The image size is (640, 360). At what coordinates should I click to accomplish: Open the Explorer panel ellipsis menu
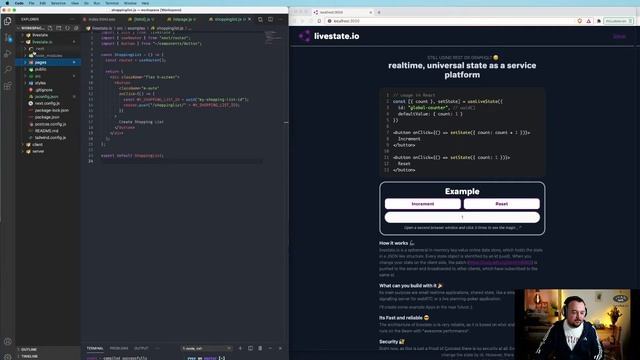(x=73, y=19)
